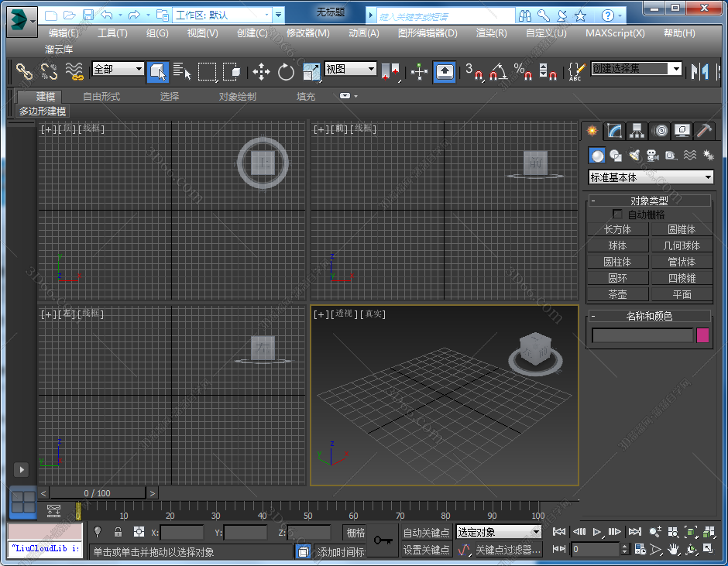Click Select and Manipulate icon
728x566 pixels.
pos(419,72)
